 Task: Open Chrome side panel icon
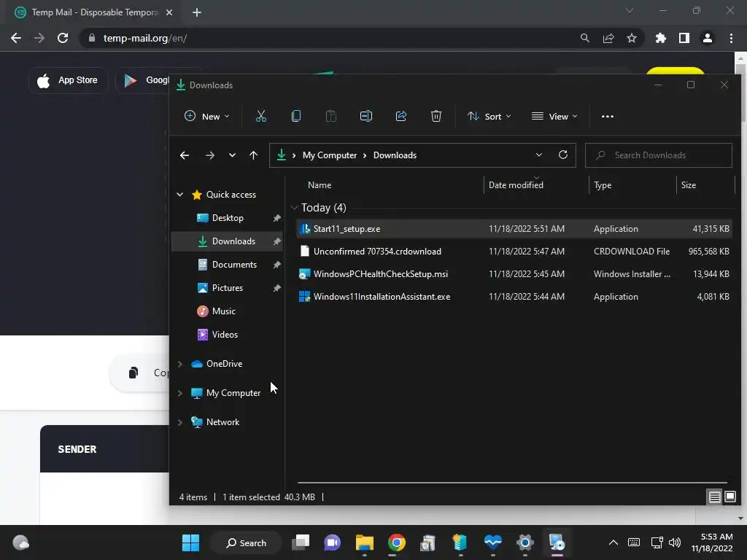pyautogui.click(x=684, y=38)
